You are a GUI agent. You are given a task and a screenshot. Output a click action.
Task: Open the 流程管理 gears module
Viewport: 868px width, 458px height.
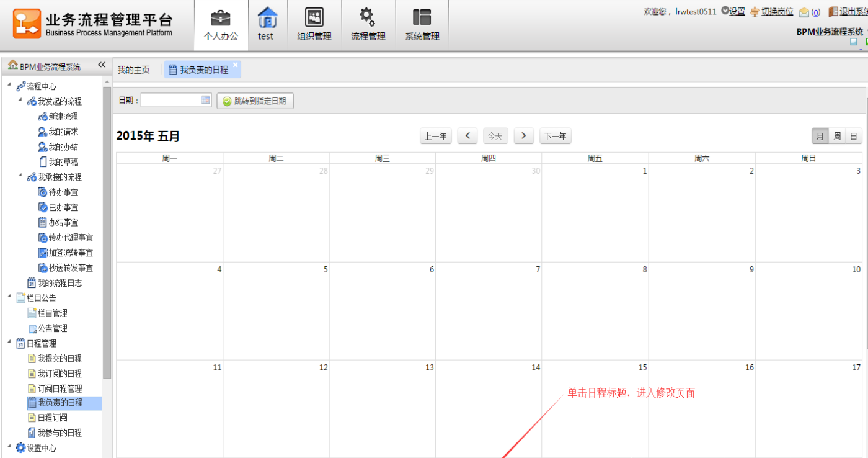click(368, 25)
